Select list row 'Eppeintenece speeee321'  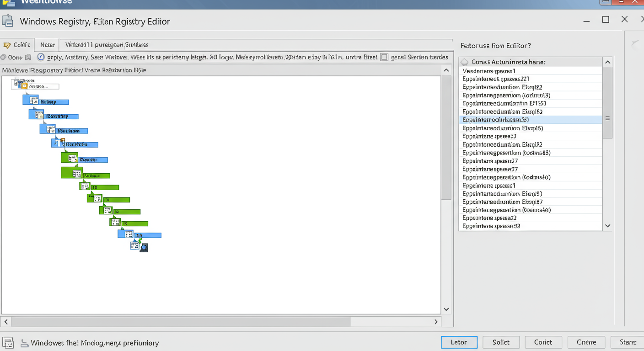(x=531, y=79)
